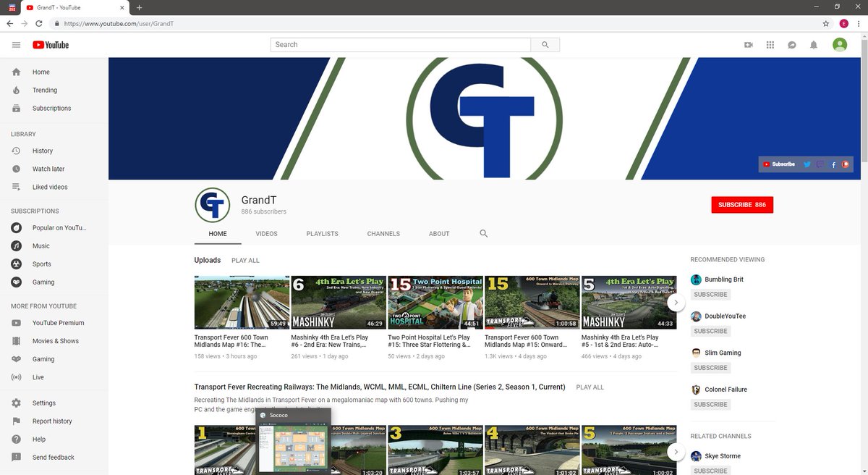Open Transport Fever Midlands Map #16 thumbnail
The width and height of the screenshot is (868, 475).
tap(242, 303)
